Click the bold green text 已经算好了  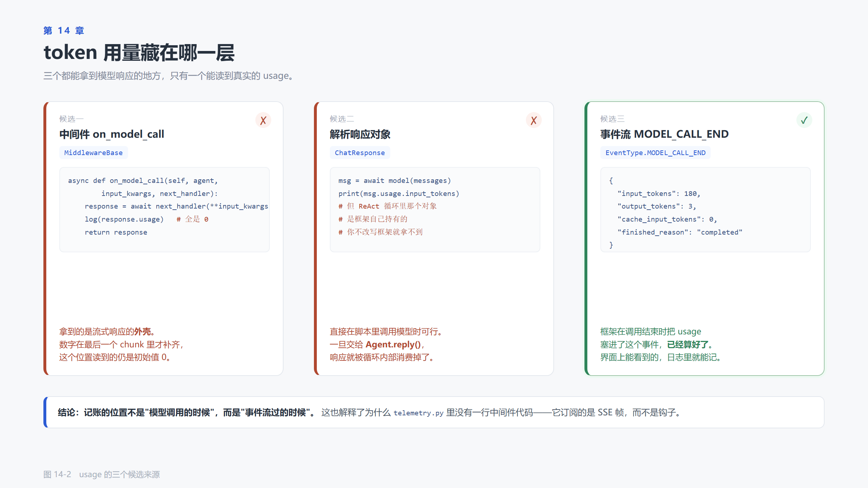[687, 344]
